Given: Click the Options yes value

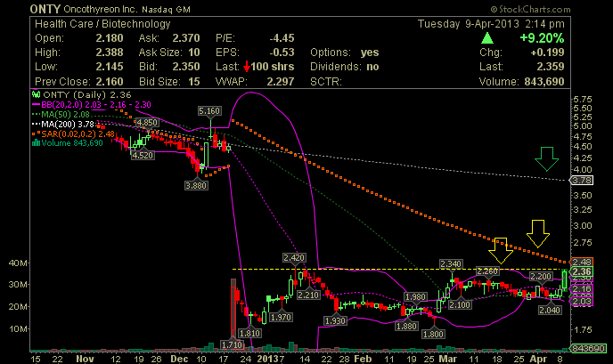Looking at the screenshot, I should coord(370,53).
